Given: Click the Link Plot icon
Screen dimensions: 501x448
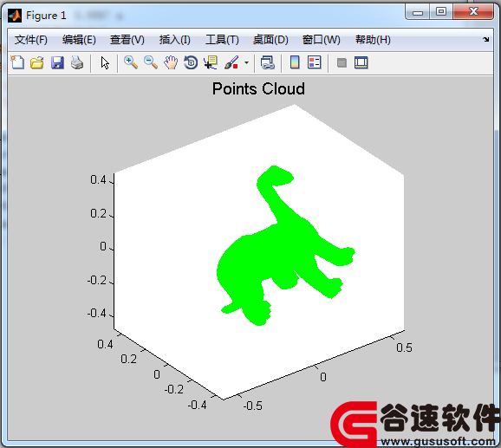Looking at the screenshot, I should click(x=268, y=62).
